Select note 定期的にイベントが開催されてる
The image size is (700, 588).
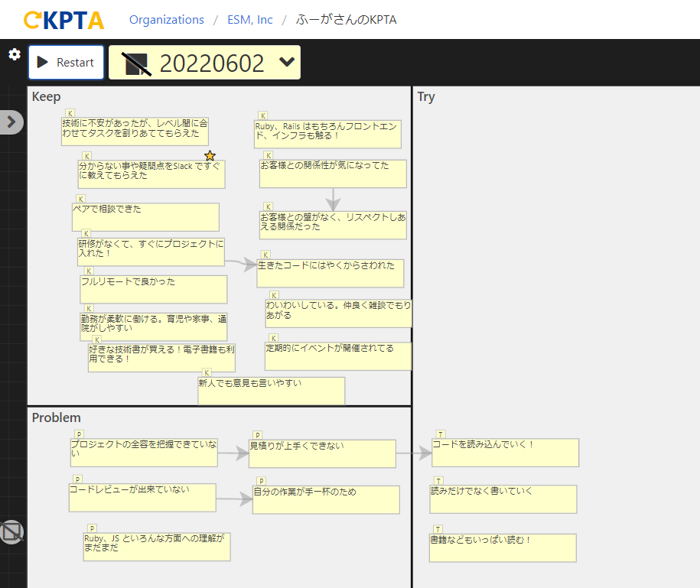click(338, 356)
